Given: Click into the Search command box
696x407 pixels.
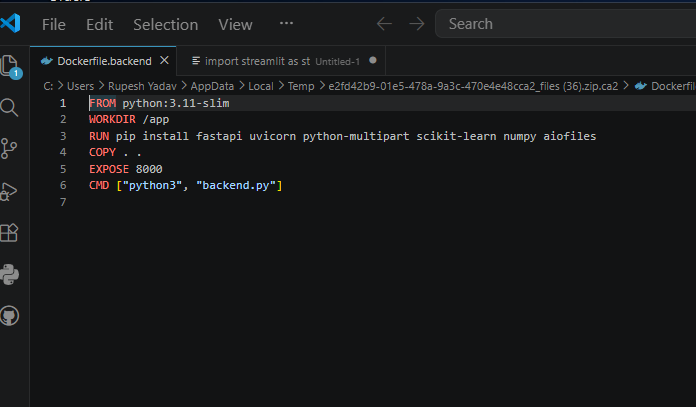Looking at the screenshot, I should point(566,24).
